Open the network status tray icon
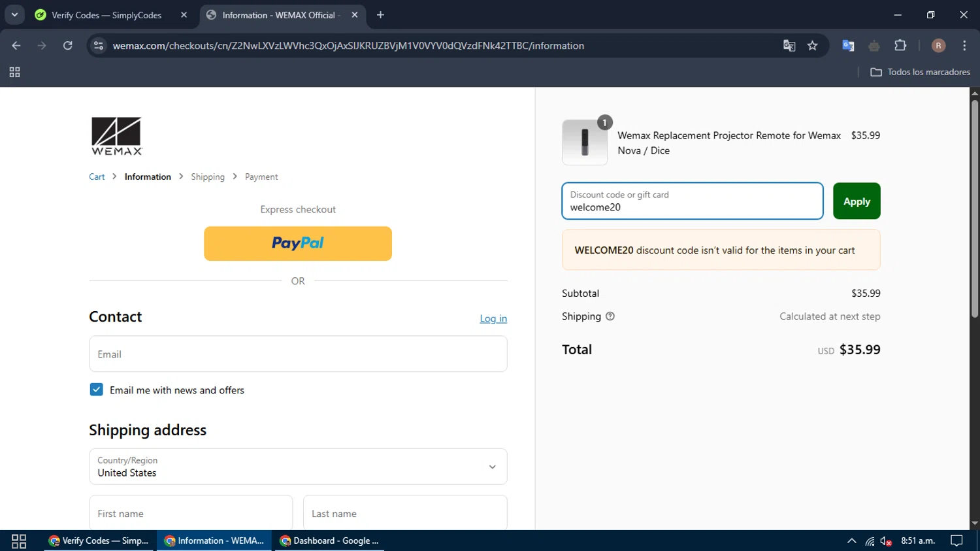 (x=870, y=541)
